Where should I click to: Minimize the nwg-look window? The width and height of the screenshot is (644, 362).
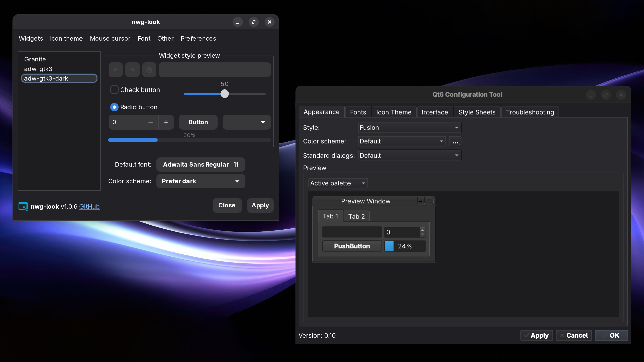coord(237,22)
